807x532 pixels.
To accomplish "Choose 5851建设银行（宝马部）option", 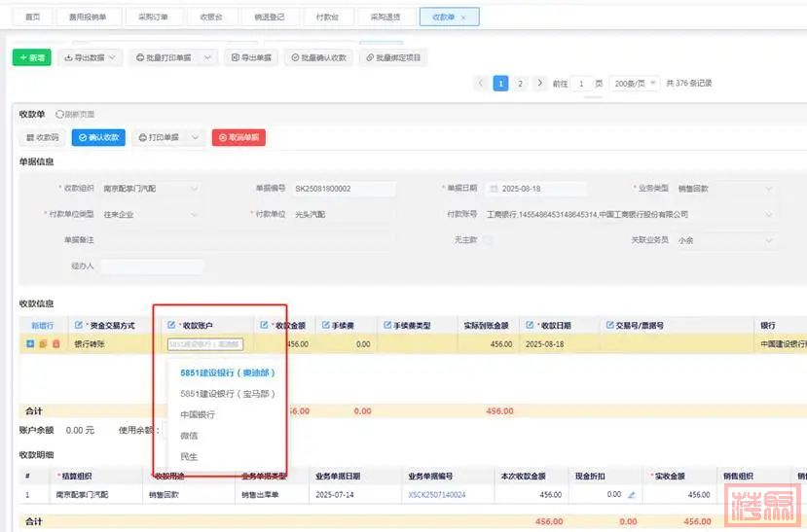I will [x=228, y=394].
